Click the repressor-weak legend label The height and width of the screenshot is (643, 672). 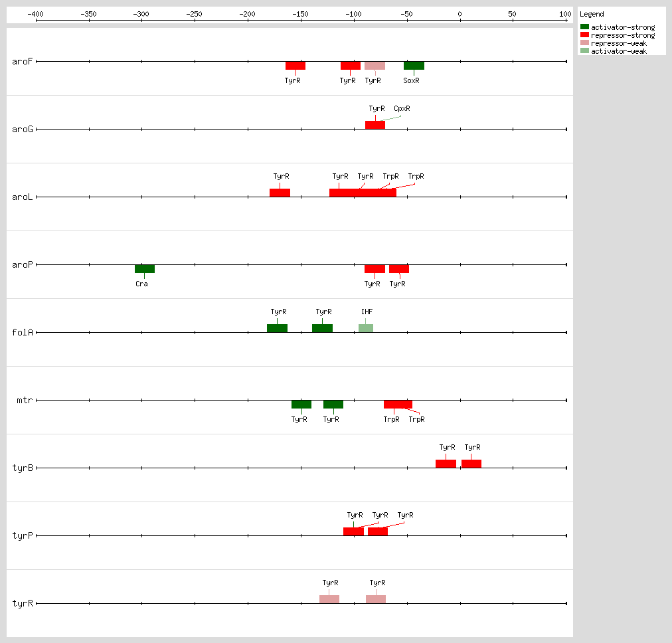pos(619,43)
